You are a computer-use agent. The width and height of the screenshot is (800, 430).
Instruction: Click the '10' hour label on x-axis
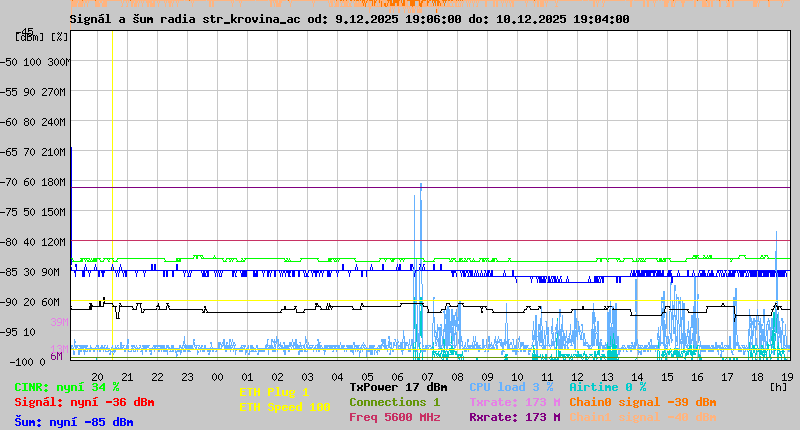point(517,377)
